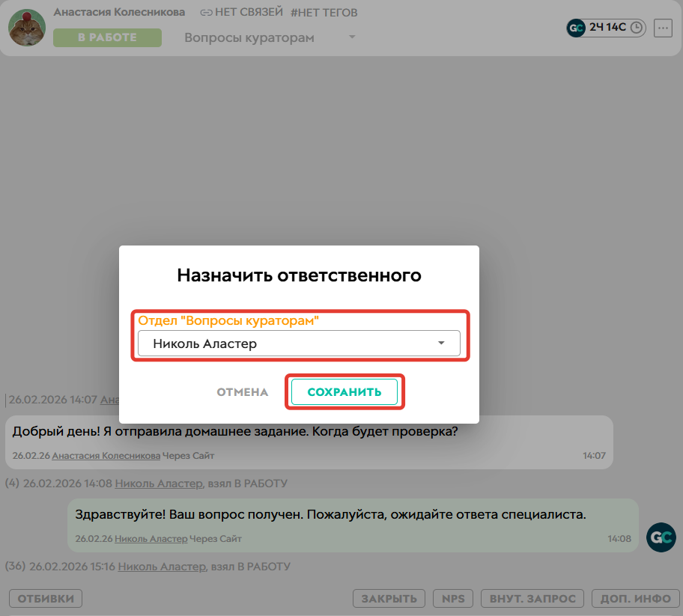The width and height of the screenshot is (683, 616).
Task: Click the GC badge in the timer pill
Action: [576, 28]
